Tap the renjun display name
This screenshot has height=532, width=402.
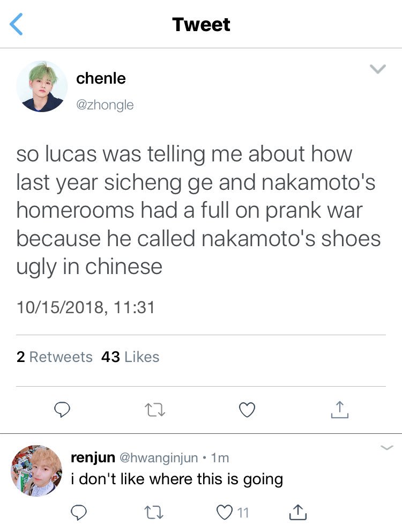(93, 457)
